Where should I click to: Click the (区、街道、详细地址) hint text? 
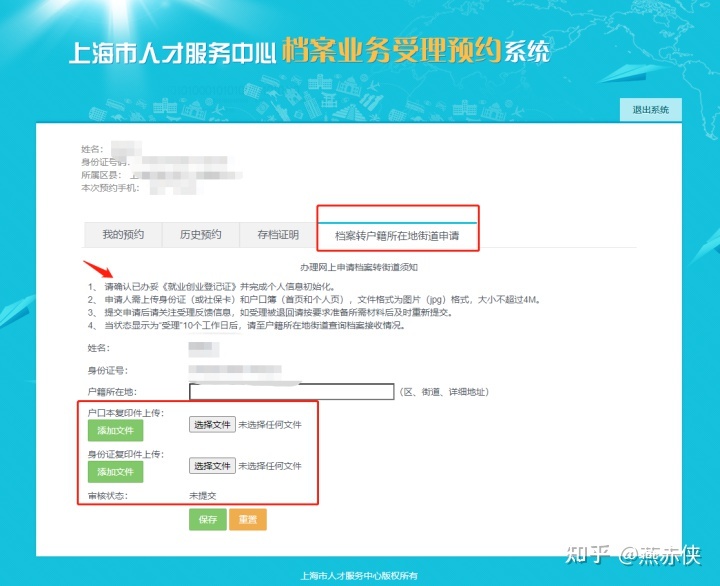444,392
